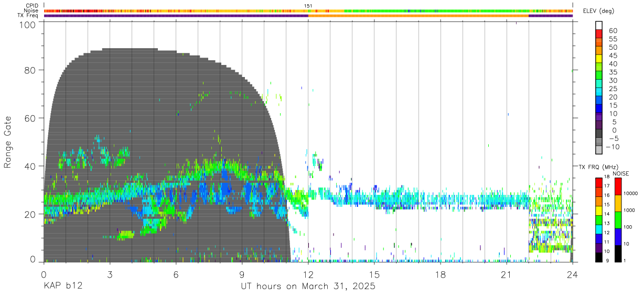Pick the red TX FRQ swatch between 17 and 18
The height and width of the screenshot is (297, 644).
598,182
